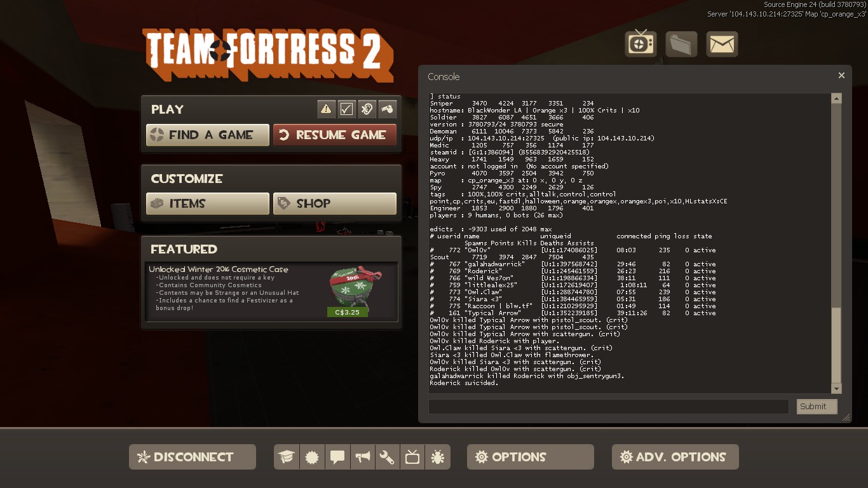Click the 'Demoman 6111 10046' stats line
The height and width of the screenshot is (488, 868).
click(512, 131)
